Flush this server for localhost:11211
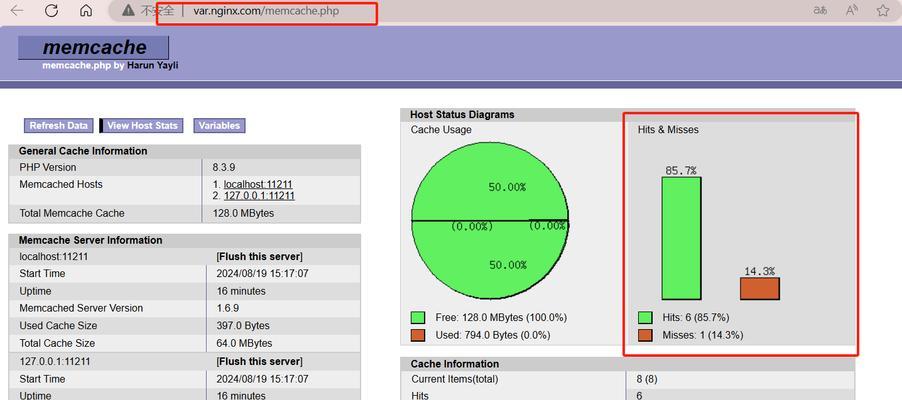 (259, 256)
